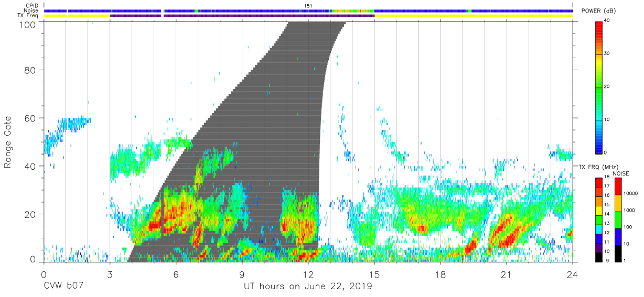Click the 40 tick on the Range Gate axis

pyautogui.click(x=30, y=166)
